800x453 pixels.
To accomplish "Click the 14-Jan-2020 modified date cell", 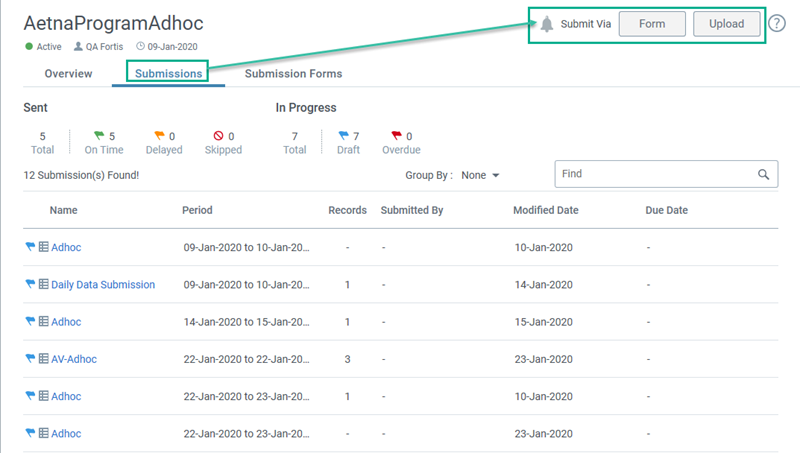I will coord(543,285).
